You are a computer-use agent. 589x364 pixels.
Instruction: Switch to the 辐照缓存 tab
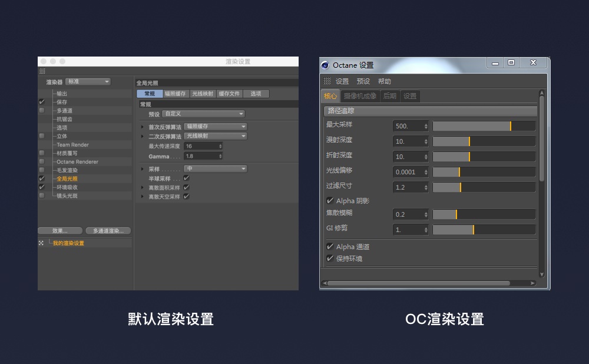click(x=176, y=94)
